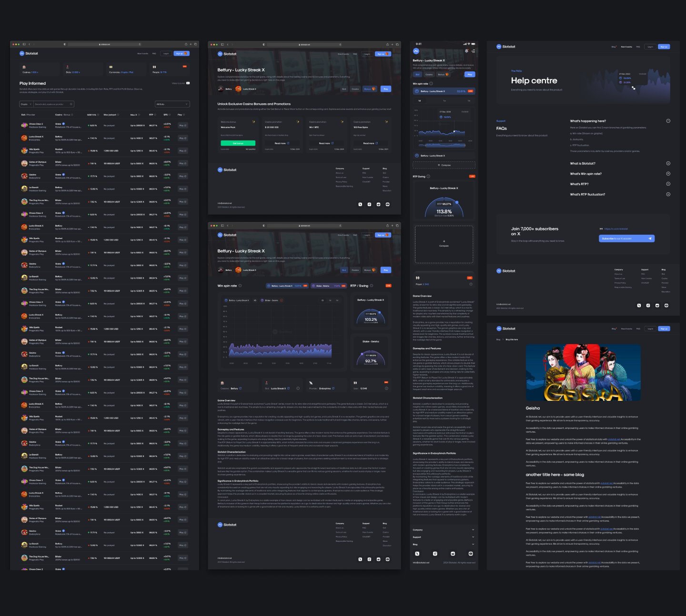Click the green Get bonus button
The width and height of the screenshot is (686, 616).
tap(238, 143)
